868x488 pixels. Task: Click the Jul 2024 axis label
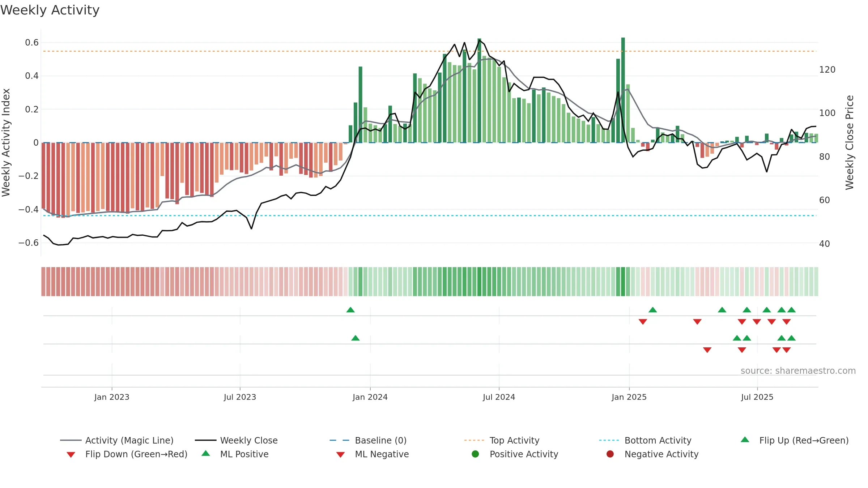pos(499,397)
